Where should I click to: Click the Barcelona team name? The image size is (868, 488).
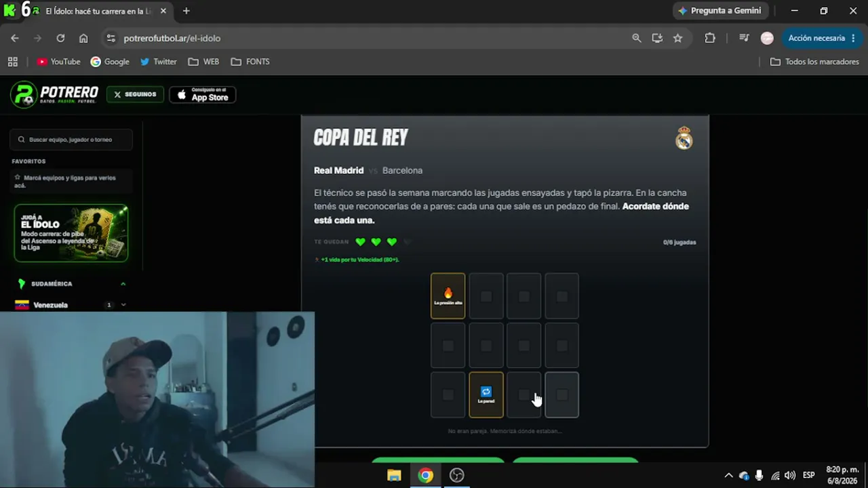pyautogui.click(x=402, y=170)
